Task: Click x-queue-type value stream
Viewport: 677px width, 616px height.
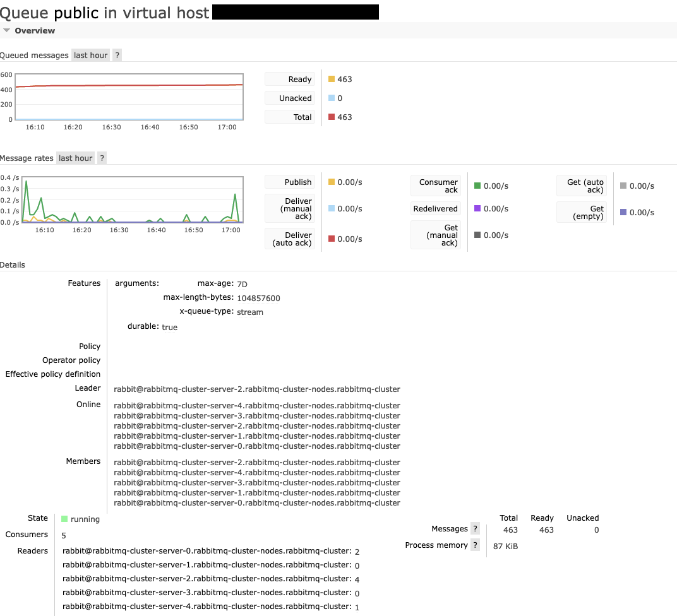Action: (x=250, y=312)
